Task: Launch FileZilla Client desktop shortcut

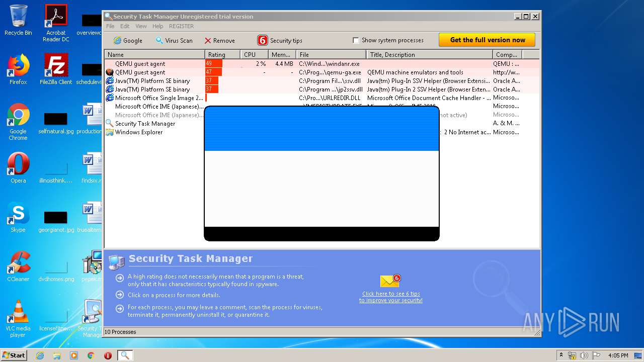Action: (x=56, y=69)
